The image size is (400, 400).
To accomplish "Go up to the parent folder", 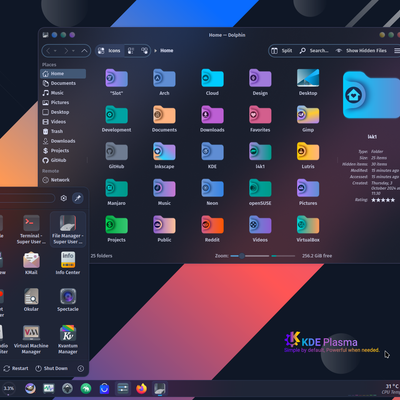I will click(84, 51).
